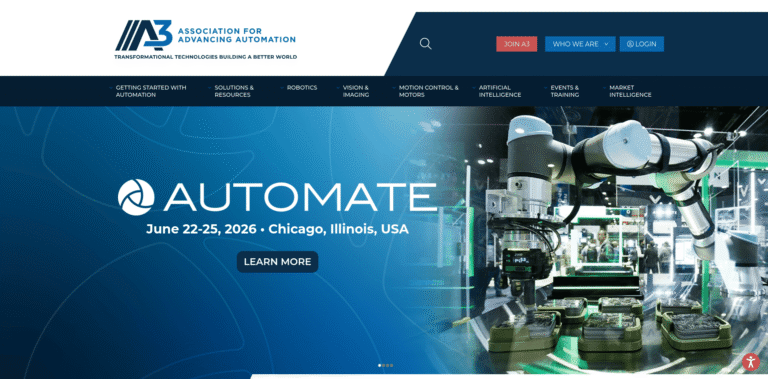768x379 pixels.
Task: Select the first carousel dot
Action: click(380, 365)
